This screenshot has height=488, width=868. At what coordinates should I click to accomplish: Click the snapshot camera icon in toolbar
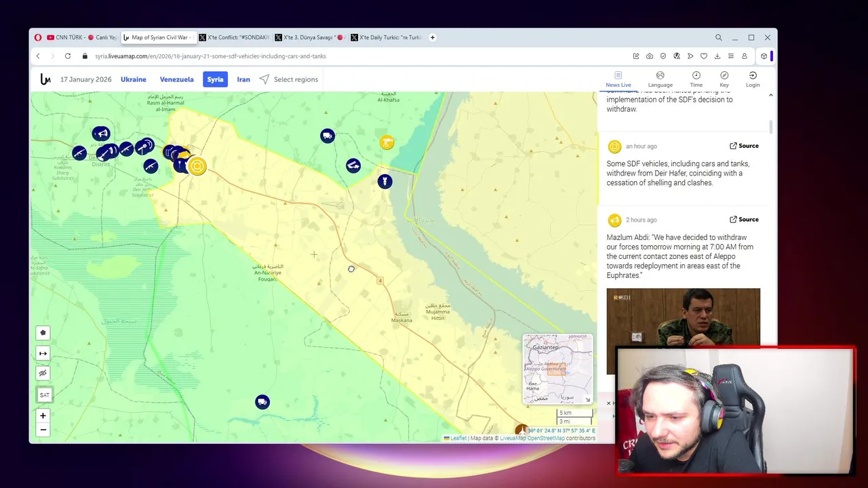point(650,56)
